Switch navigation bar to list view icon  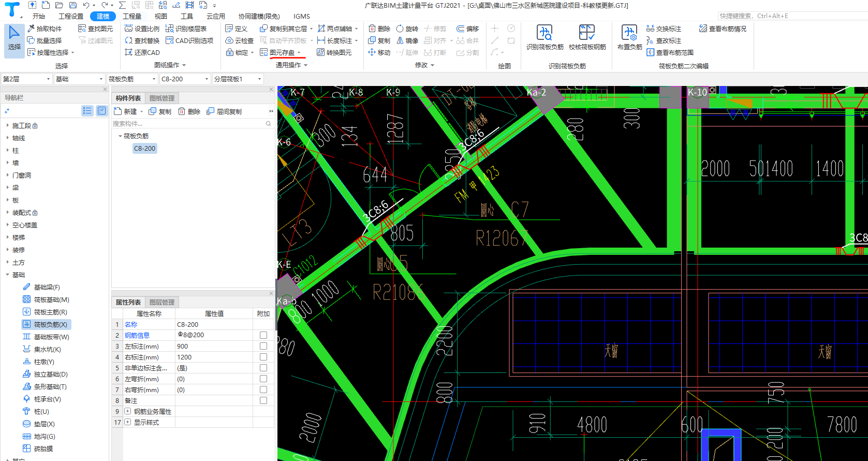pyautogui.click(x=87, y=111)
